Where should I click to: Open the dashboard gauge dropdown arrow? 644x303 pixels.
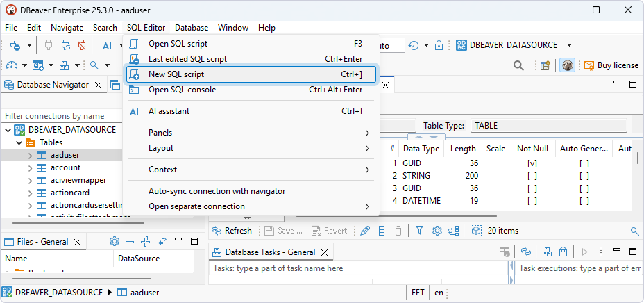25,65
